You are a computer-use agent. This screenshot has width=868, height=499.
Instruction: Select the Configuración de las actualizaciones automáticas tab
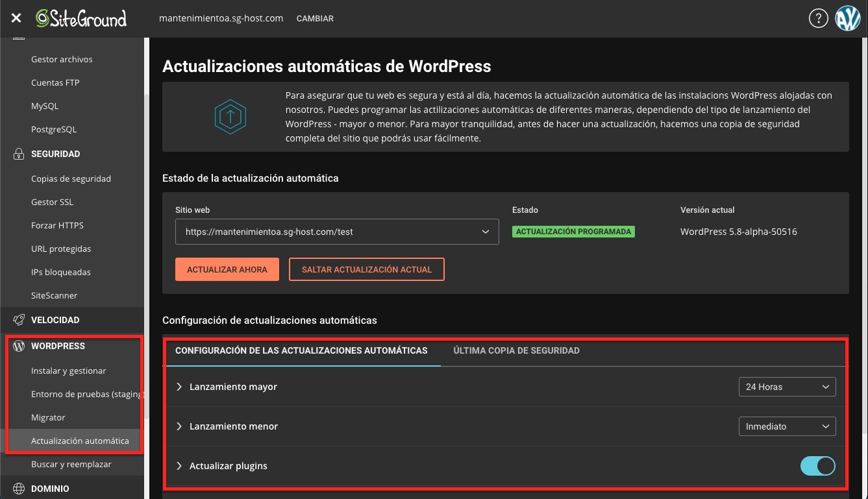point(301,350)
